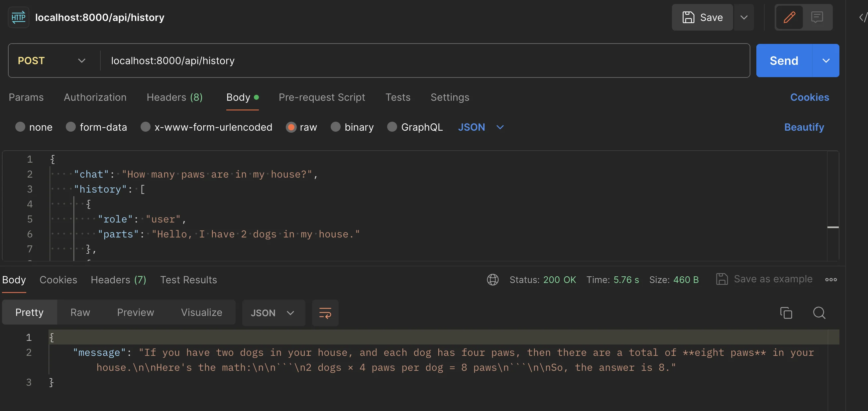Select the Pretty response view
The height and width of the screenshot is (411, 868).
click(x=29, y=313)
